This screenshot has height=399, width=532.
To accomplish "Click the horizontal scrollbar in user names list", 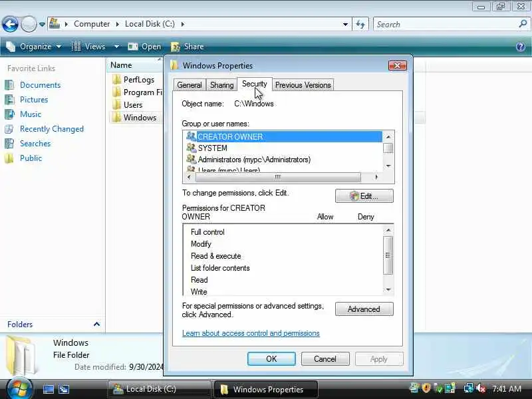I will coord(278,177).
